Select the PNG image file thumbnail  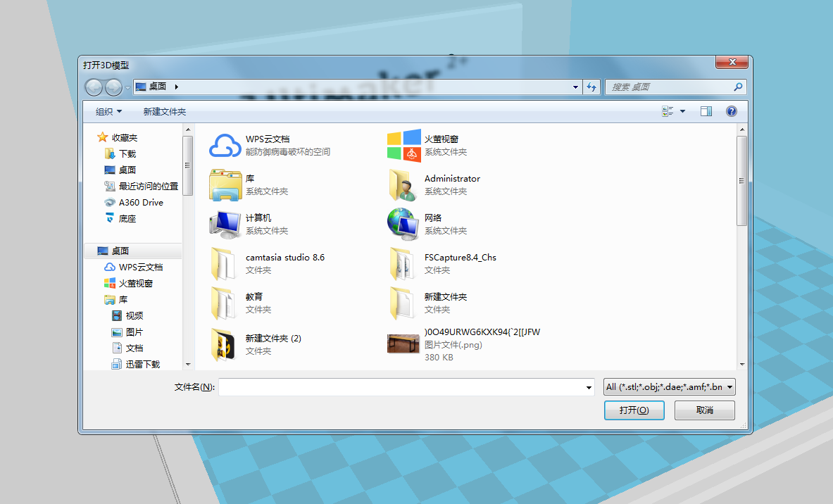404,344
